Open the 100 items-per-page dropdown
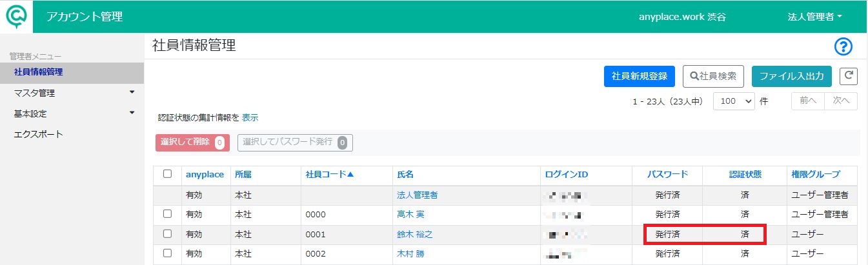Screen dimensions: 868x265 pos(734,102)
